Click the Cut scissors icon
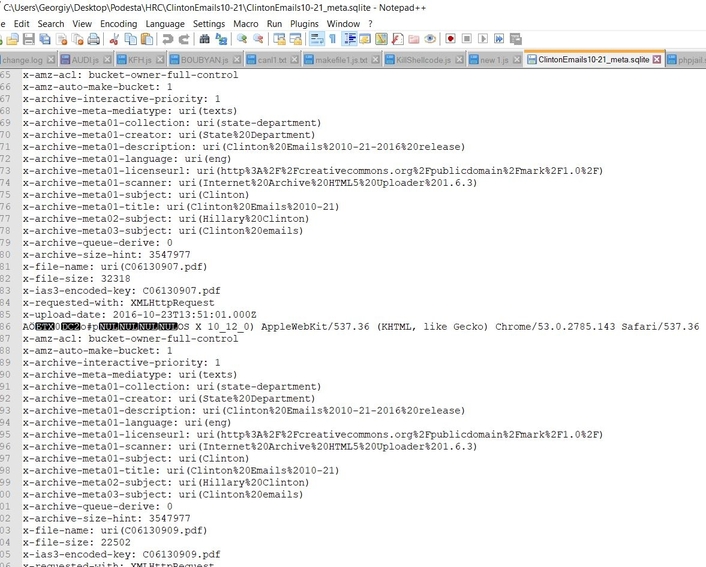 115,40
